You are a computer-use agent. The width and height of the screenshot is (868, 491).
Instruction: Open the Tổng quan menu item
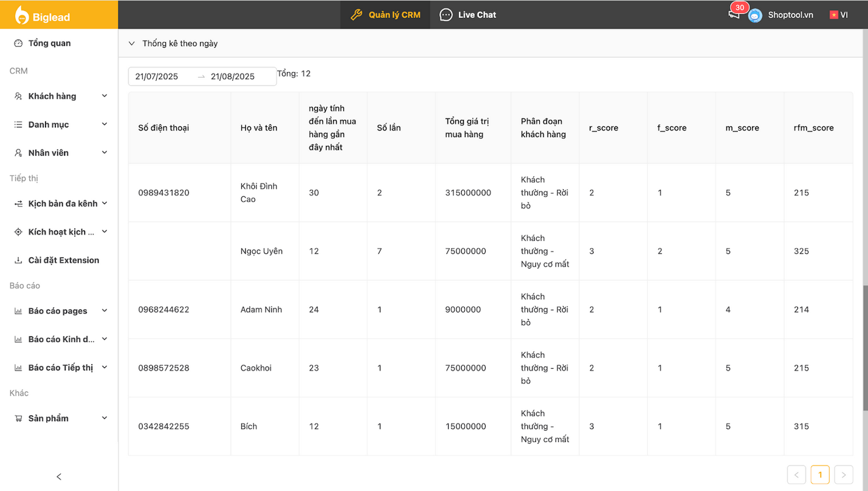pos(59,43)
